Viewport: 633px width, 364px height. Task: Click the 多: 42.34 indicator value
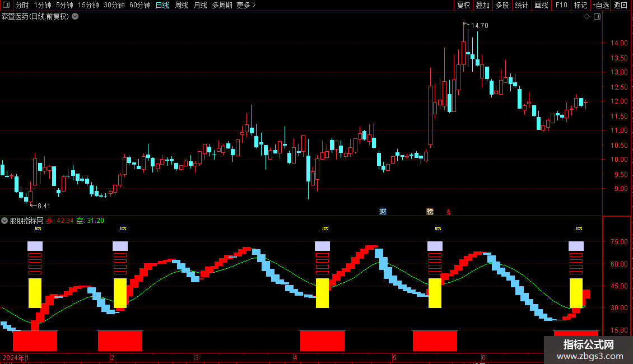pos(60,221)
